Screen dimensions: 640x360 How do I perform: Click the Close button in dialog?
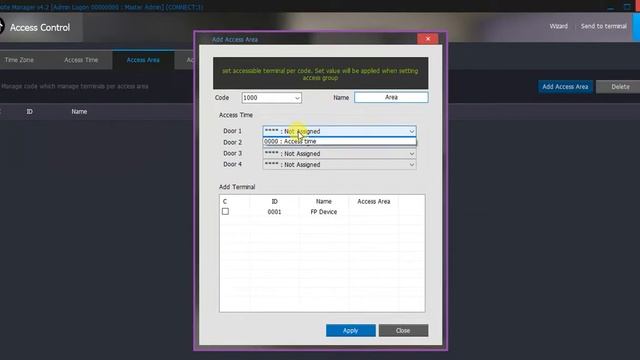point(403,331)
